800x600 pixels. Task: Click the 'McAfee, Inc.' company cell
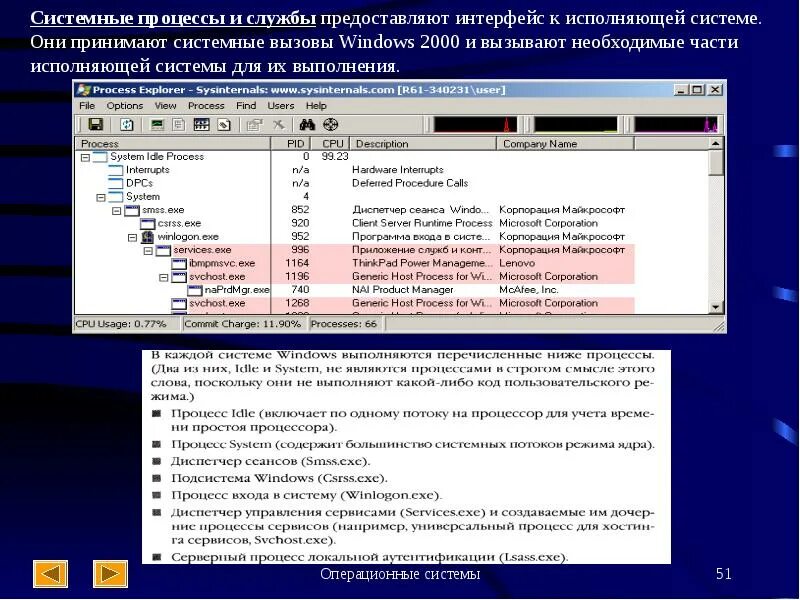pos(528,290)
